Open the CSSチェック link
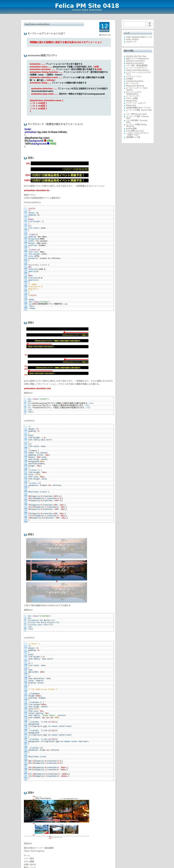Screen dimensions: 174x868 pyautogui.click(x=131, y=42)
